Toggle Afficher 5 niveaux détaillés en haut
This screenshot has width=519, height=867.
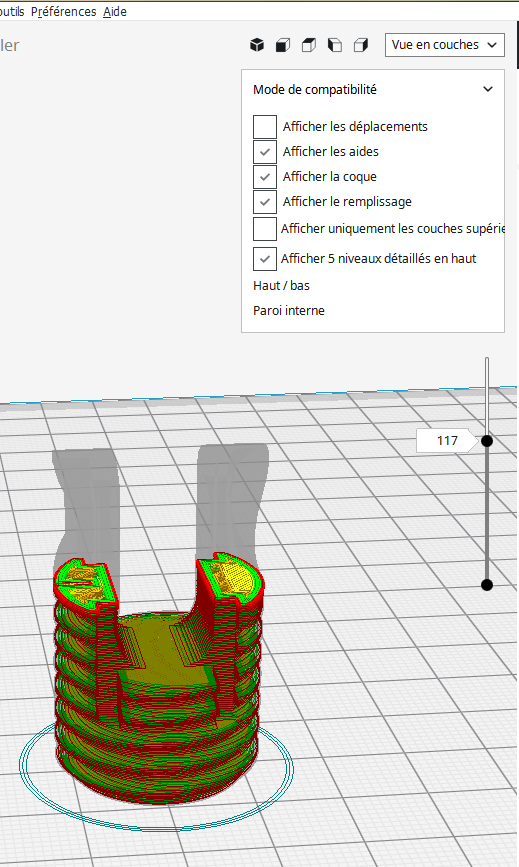coord(265,258)
